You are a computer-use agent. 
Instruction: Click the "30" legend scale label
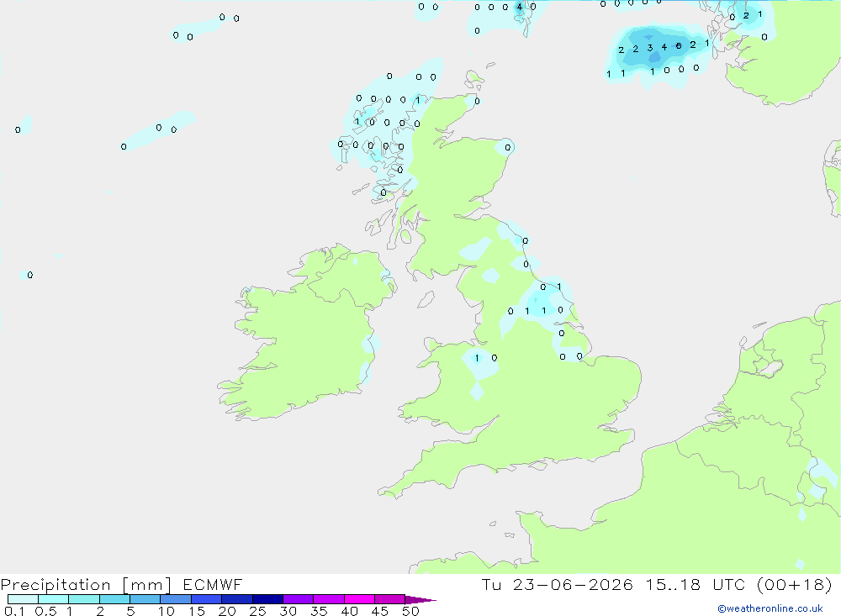click(x=288, y=611)
